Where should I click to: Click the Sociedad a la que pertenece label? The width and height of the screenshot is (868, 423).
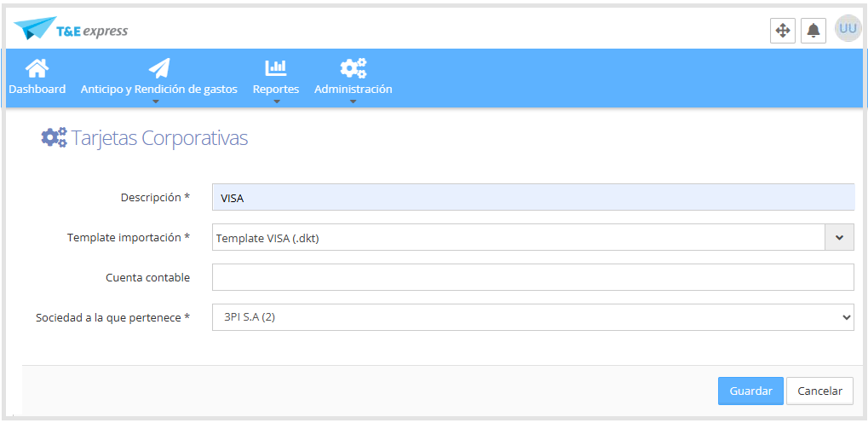point(113,317)
